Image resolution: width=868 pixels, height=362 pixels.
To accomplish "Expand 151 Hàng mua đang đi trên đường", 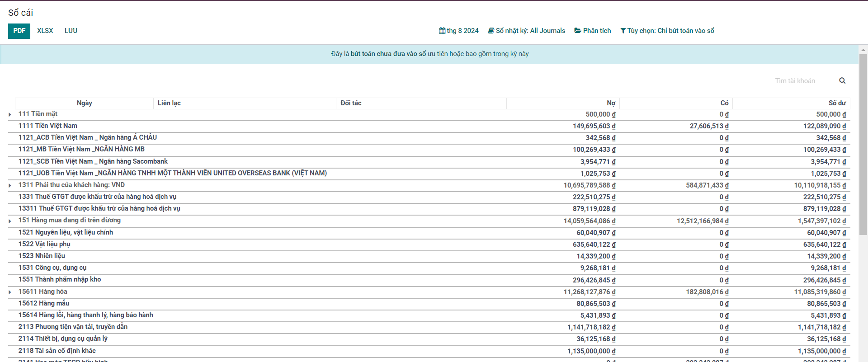I will coord(10,221).
